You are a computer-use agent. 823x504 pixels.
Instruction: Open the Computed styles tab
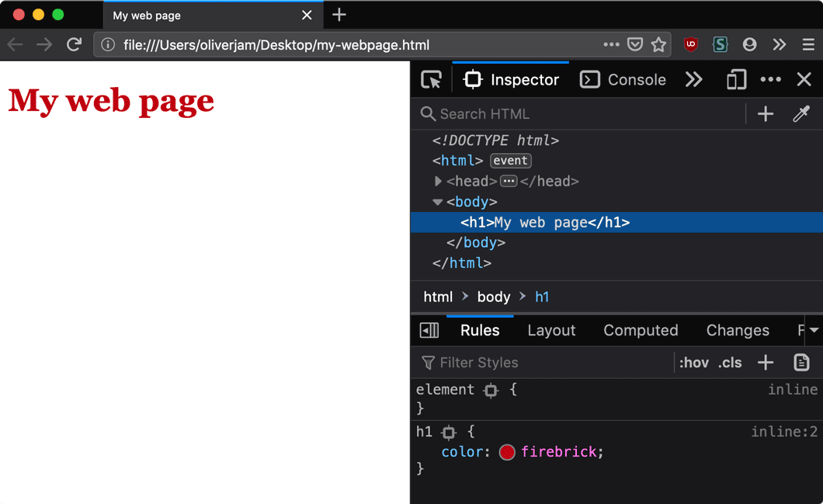641,331
